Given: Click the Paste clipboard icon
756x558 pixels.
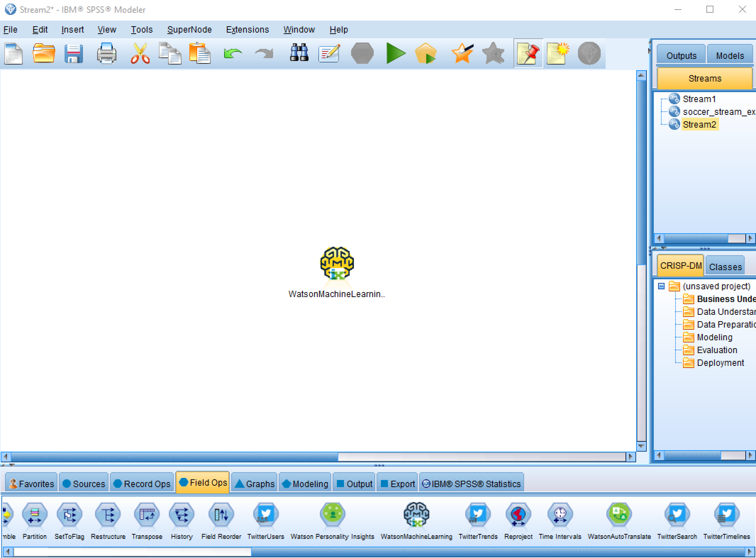Looking at the screenshot, I should click(200, 54).
